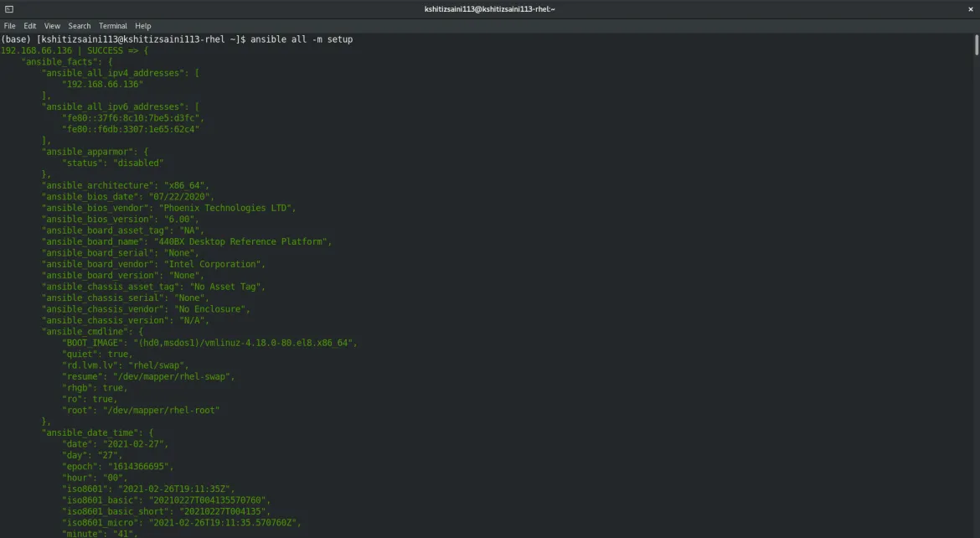980x538 pixels.
Task: Click the "minute": "41" line
Action: [x=100, y=534]
